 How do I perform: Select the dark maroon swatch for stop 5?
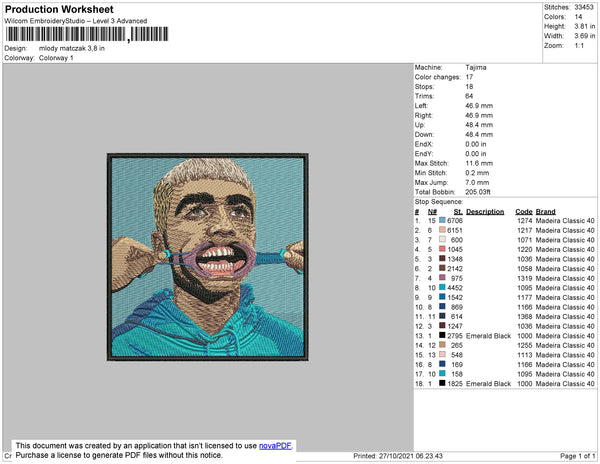[x=442, y=259]
